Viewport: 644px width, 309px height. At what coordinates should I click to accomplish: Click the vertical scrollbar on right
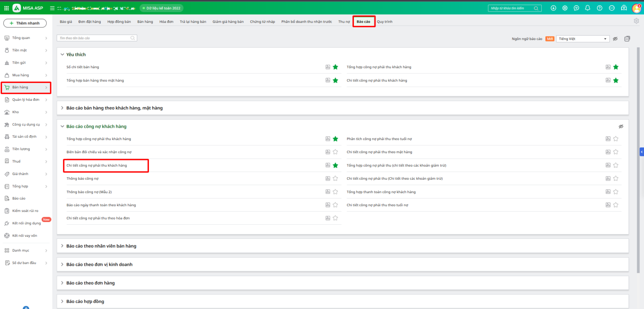(638, 161)
